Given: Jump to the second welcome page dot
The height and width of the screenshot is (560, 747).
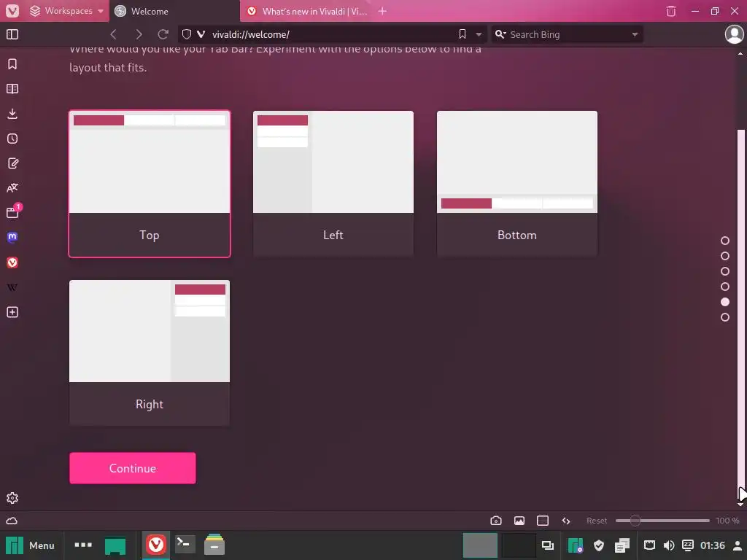Looking at the screenshot, I should click(x=725, y=256).
